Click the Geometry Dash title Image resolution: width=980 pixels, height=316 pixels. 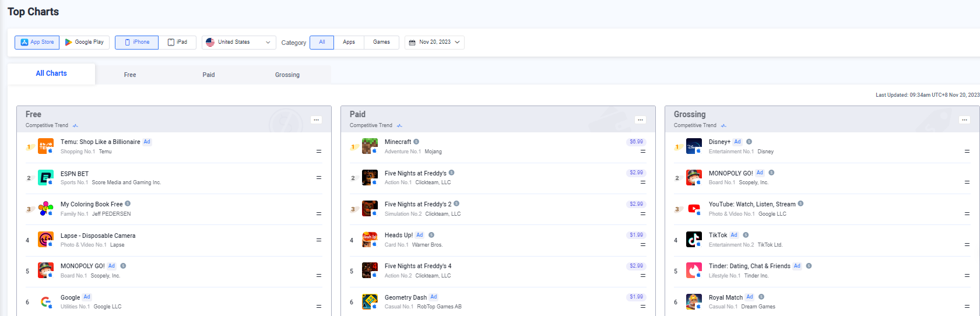click(406, 297)
